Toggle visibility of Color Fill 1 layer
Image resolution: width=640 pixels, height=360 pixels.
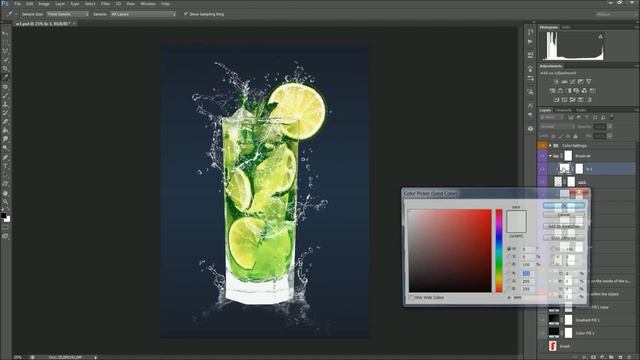[542, 333]
